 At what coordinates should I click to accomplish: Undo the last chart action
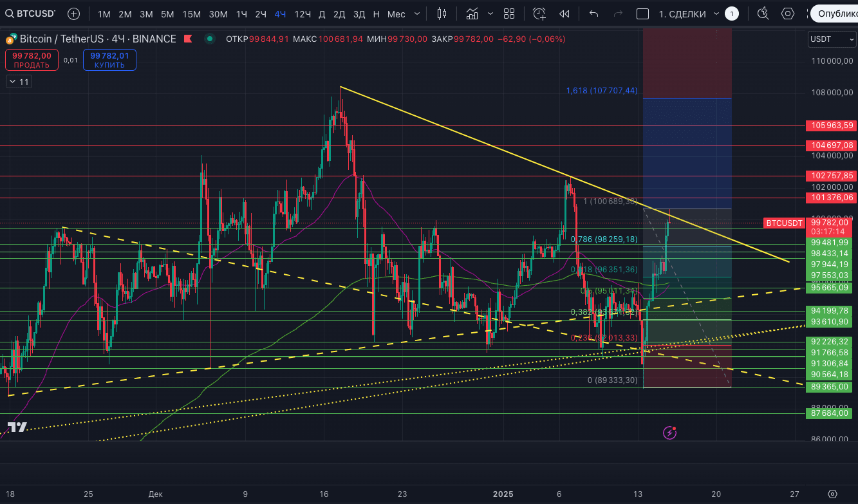594,14
